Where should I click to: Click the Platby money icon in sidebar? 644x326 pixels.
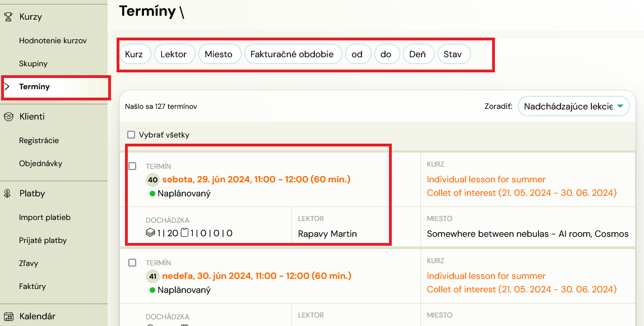pos(7,194)
